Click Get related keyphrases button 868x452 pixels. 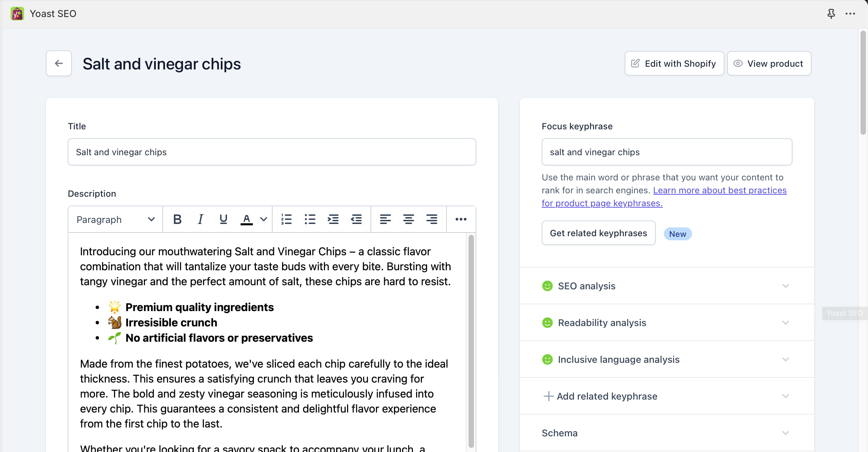[x=599, y=233]
